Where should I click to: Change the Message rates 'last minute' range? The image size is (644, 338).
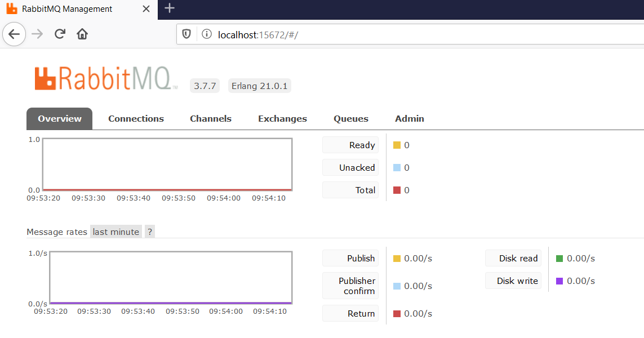(116, 232)
